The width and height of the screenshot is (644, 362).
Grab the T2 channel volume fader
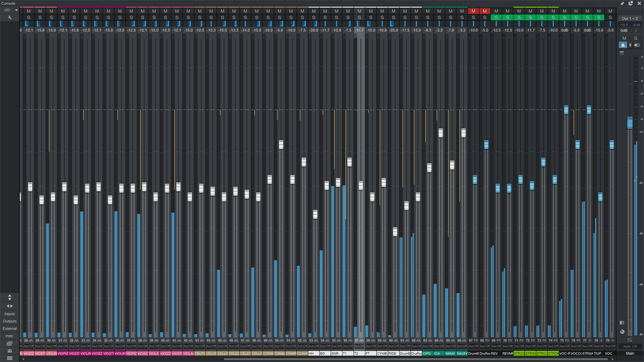361,186
